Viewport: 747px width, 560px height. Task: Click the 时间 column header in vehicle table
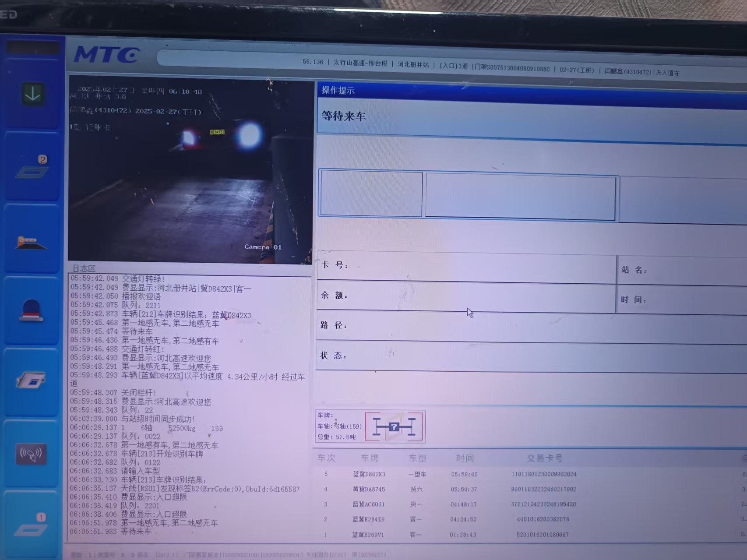[x=465, y=458]
